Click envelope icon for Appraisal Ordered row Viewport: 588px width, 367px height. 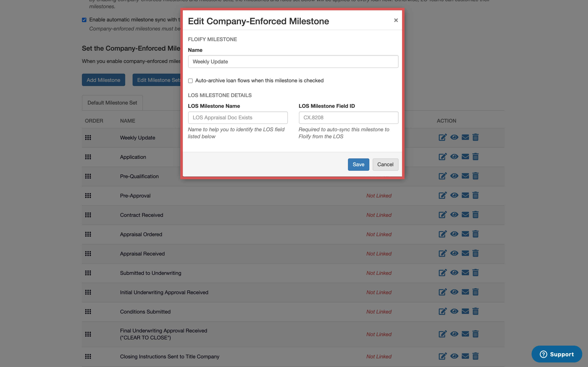[x=465, y=234]
